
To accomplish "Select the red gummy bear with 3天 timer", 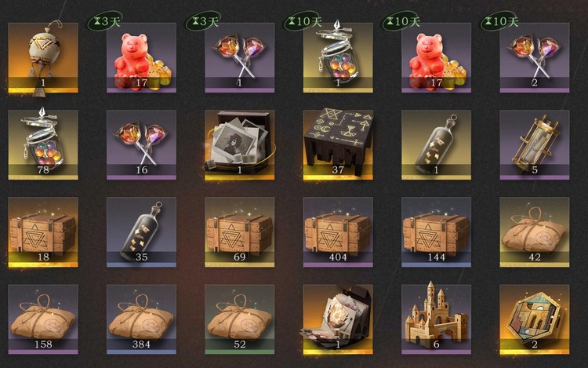I will pos(141,57).
